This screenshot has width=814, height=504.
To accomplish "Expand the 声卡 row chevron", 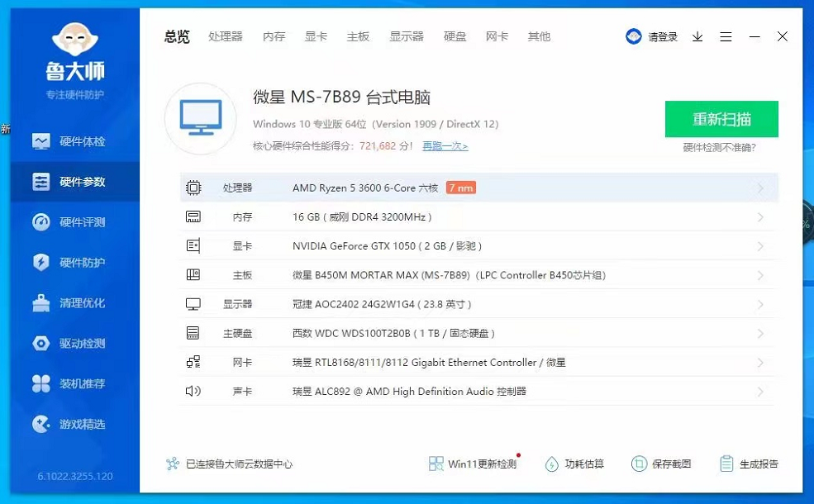I will click(x=760, y=392).
